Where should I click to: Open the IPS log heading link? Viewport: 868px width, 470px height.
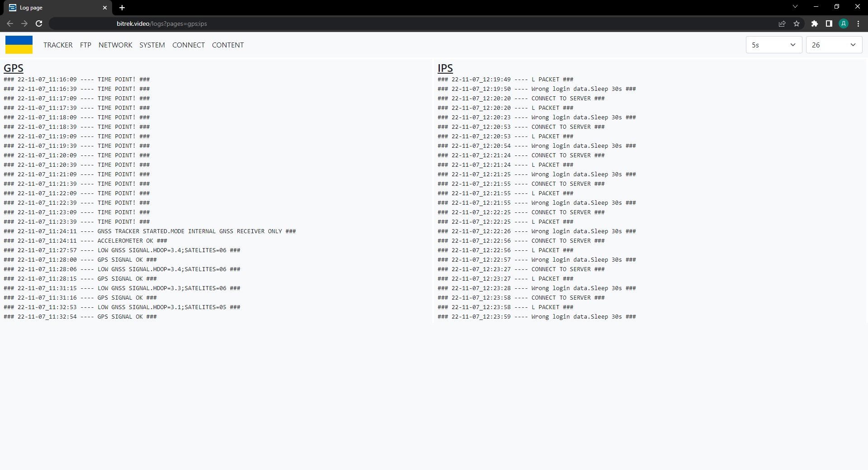pos(445,68)
